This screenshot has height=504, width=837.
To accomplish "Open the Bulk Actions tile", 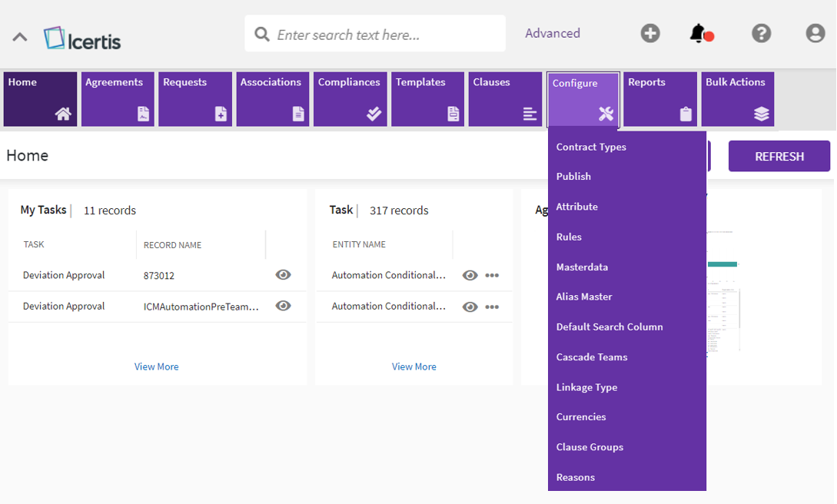I will [737, 99].
